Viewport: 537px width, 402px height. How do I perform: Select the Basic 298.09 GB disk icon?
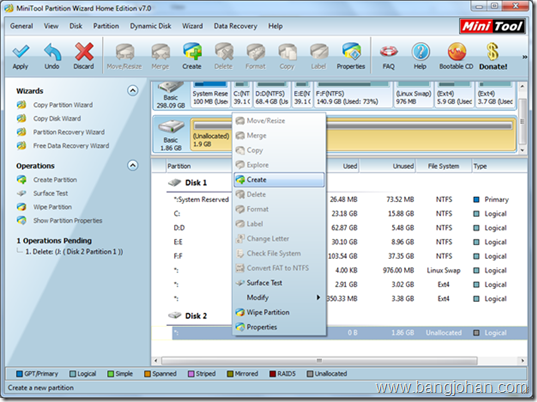(171, 88)
